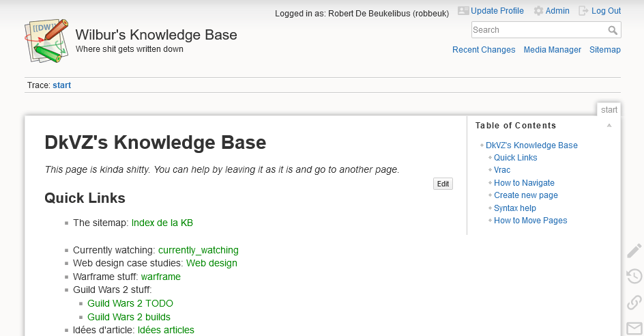Click the Update Profile card icon
The image size is (644, 336).
tap(463, 11)
